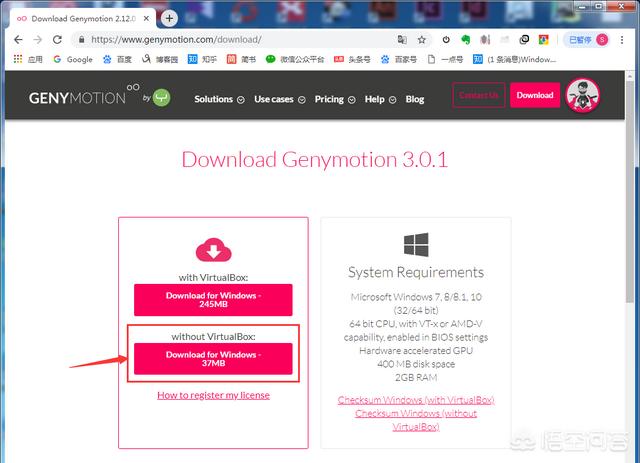Viewport: 640px width, 463px height.
Task: Expand the Pricing dropdown menu
Action: tap(334, 99)
